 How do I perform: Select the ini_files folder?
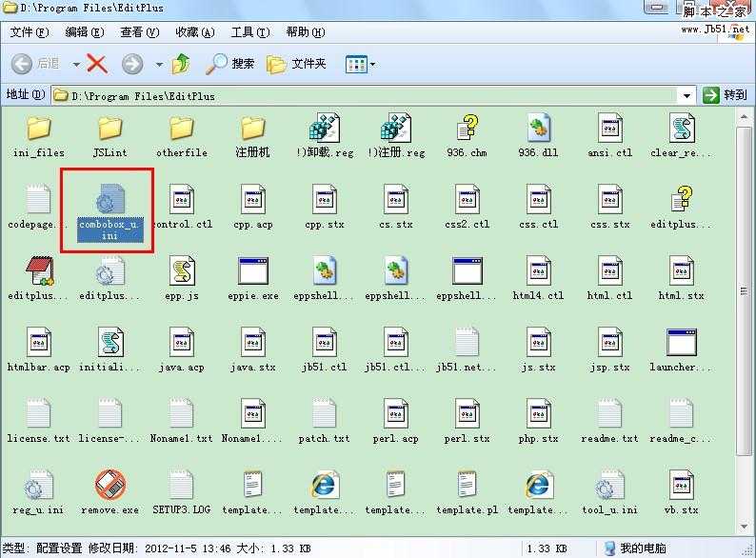tap(39, 129)
